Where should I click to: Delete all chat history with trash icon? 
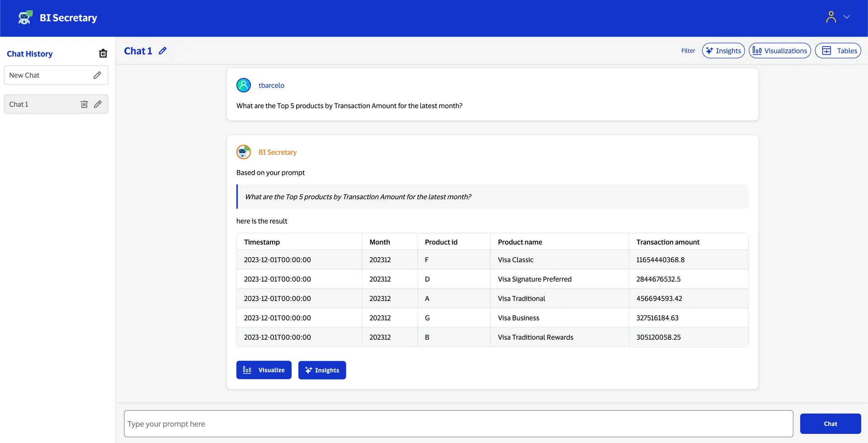(x=103, y=53)
